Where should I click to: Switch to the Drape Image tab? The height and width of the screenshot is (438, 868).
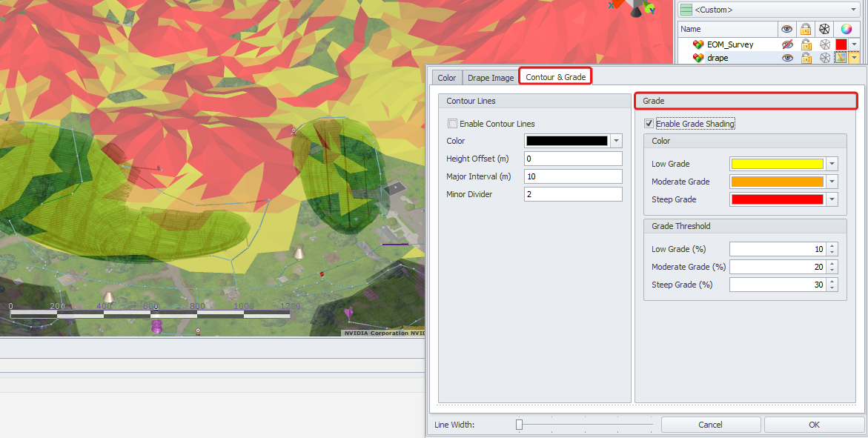pos(490,78)
